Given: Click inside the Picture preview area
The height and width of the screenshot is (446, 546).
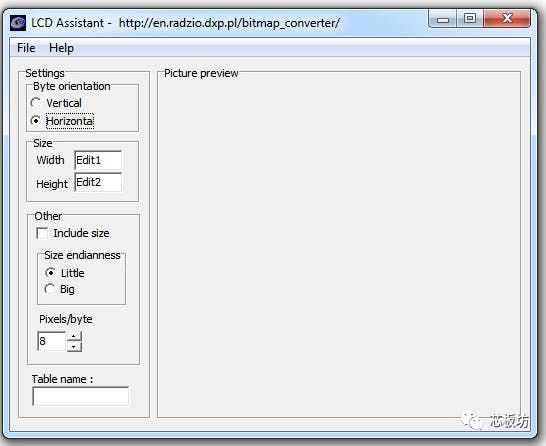Looking at the screenshot, I should click(x=339, y=245).
